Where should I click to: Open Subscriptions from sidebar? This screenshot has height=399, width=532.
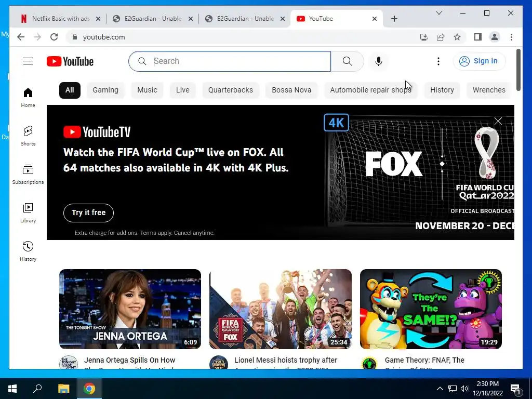tap(28, 175)
